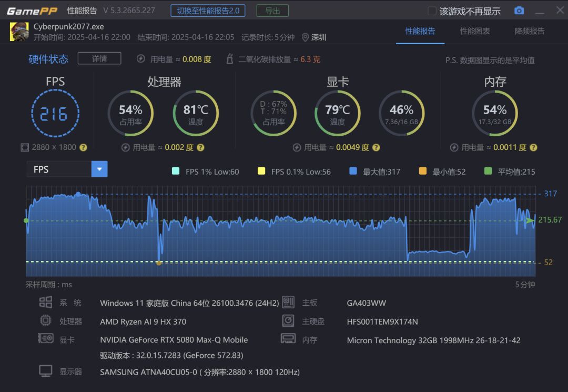The width and height of the screenshot is (568, 392).
Task: Click the GPU 79℃ temperature gauge
Action: pos(337,114)
